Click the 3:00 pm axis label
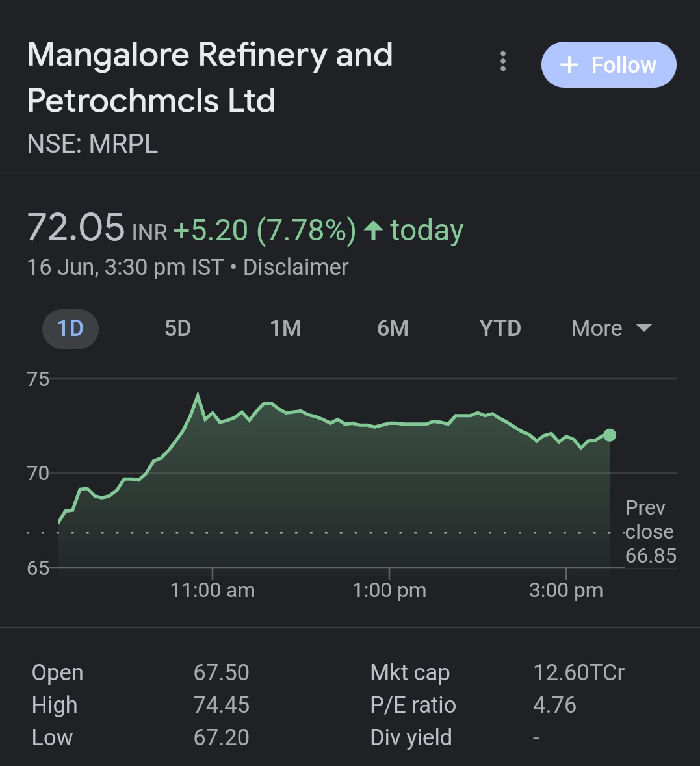 click(566, 591)
